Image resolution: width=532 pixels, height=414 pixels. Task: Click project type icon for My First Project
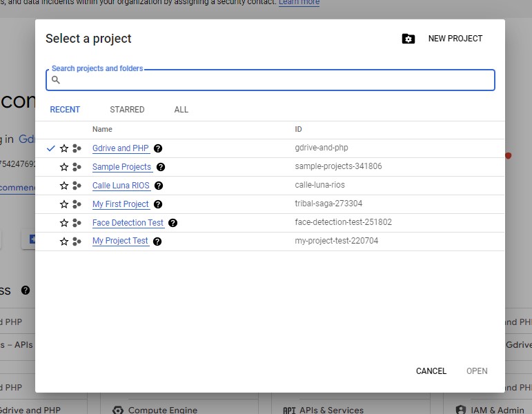click(77, 204)
